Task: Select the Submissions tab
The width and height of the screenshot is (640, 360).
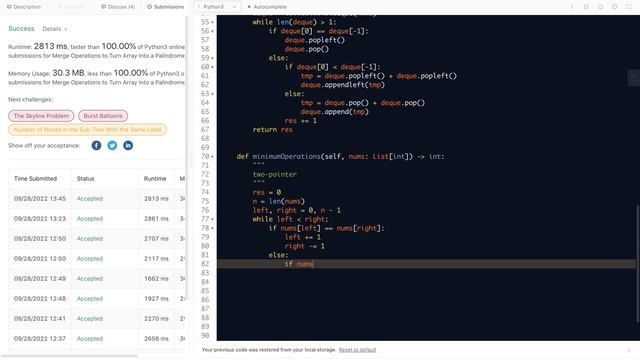Action: coord(165,7)
